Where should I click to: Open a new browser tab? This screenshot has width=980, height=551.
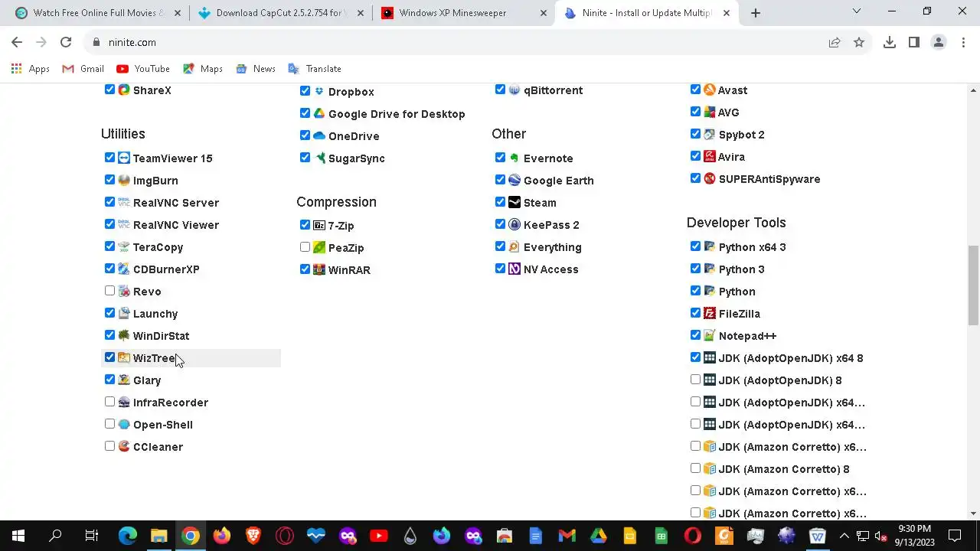coord(756,13)
